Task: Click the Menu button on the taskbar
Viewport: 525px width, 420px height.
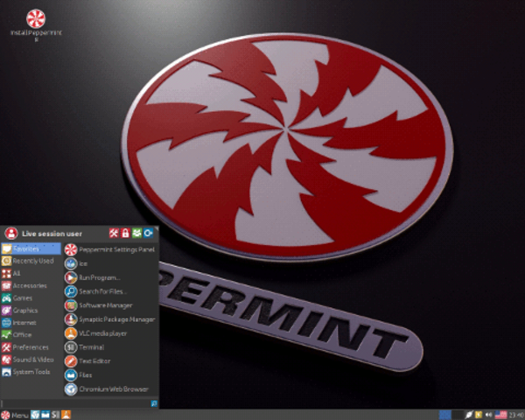Action: click(14, 416)
